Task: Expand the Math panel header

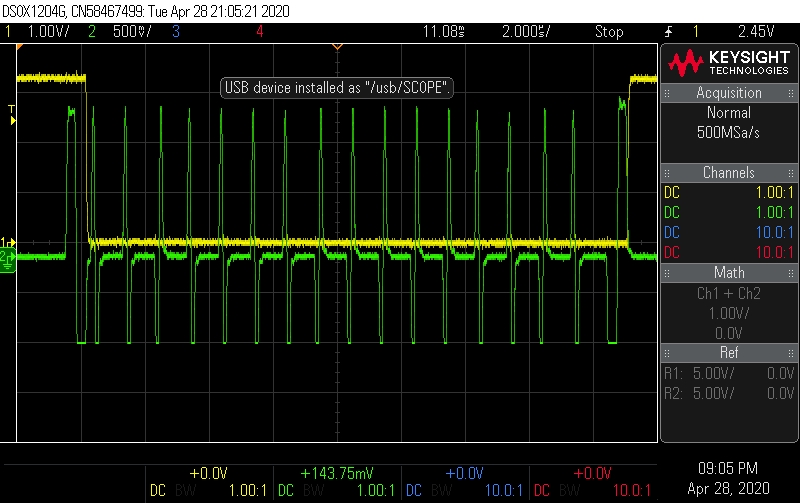Action: click(x=729, y=273)
